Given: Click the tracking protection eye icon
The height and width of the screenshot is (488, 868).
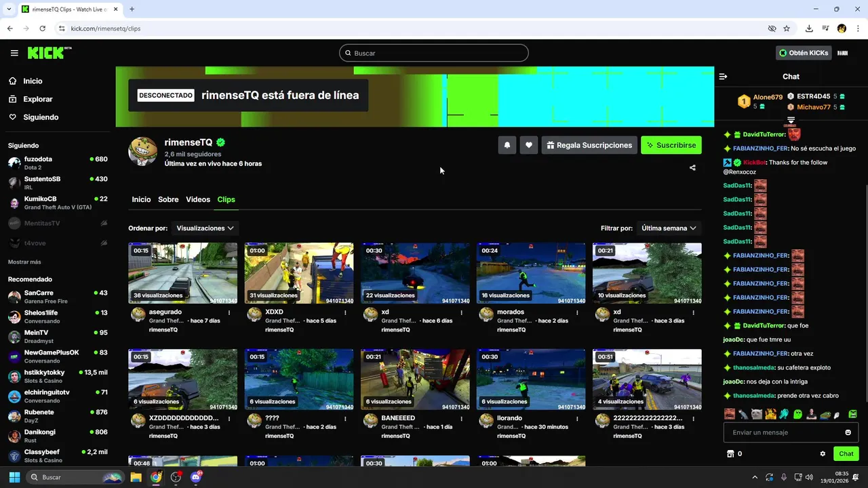Looking at the screenshot, I should [x=772, y=28].
